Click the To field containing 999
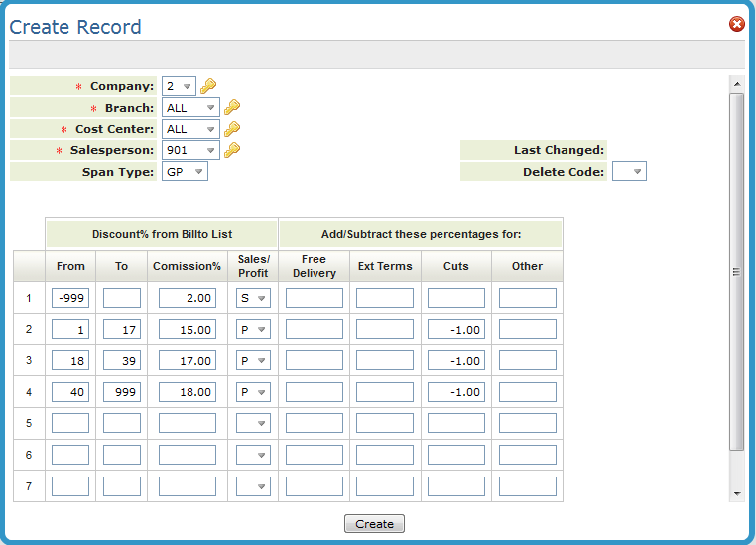Screen dimensions: 756x545 [122, 392]
